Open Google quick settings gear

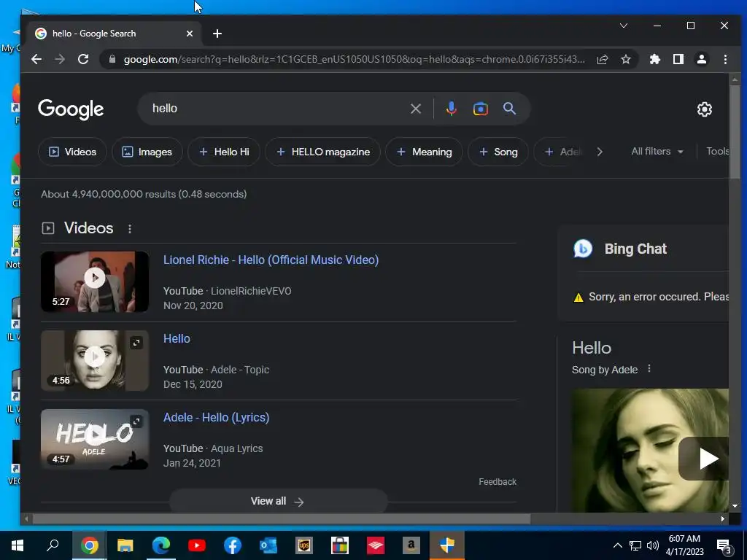click(x=705, y=109)
